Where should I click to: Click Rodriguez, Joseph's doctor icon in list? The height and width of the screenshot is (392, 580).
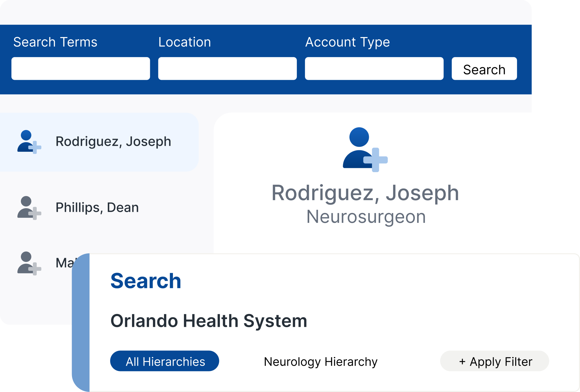pyautogui.click(x=29, y=142)
